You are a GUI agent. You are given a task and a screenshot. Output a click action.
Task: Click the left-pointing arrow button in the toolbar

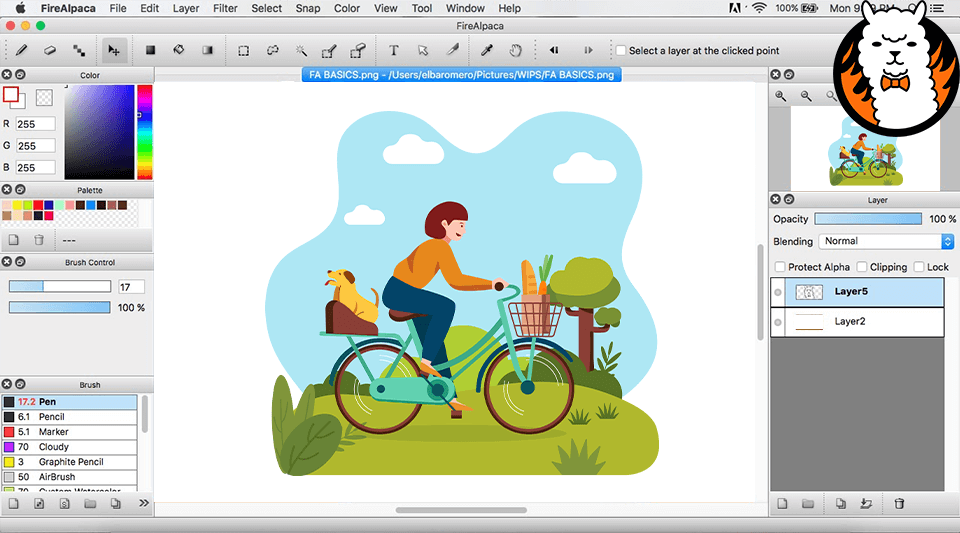553,50
